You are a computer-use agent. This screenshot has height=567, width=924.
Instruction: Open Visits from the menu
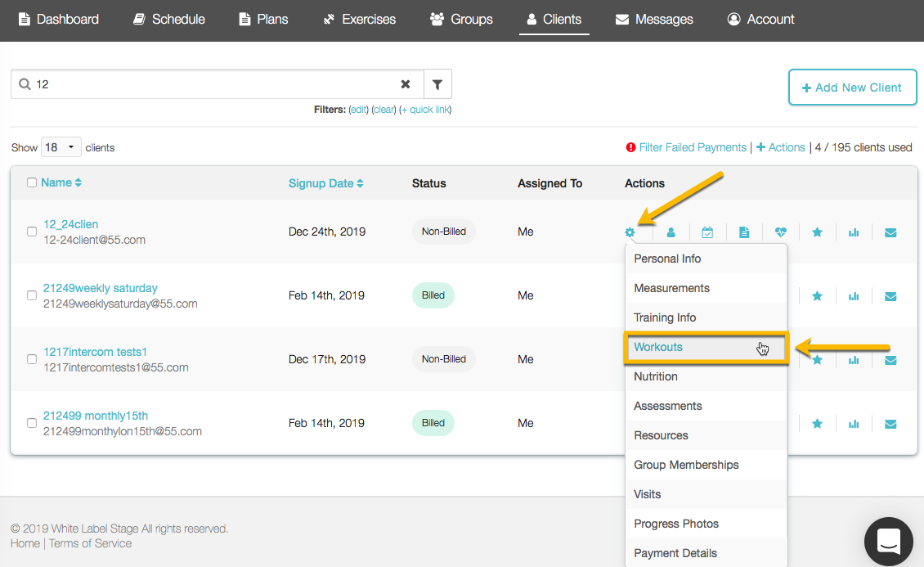point(706,494)
